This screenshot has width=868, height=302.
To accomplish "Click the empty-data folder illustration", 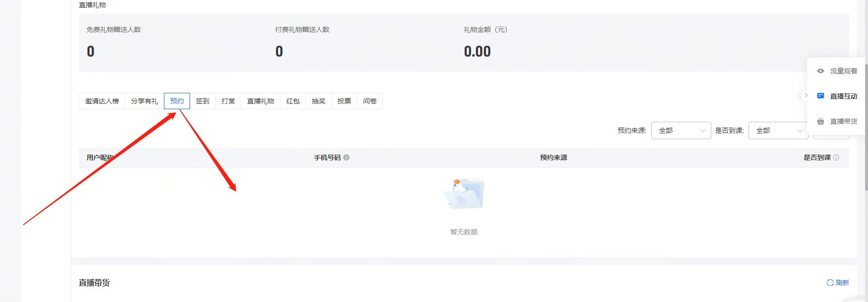I will click(464, 193).
